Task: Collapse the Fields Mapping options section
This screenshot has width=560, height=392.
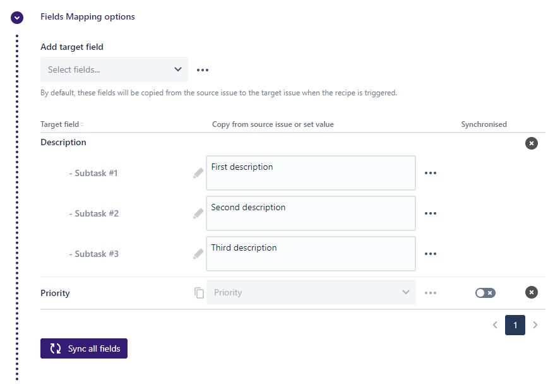Action: (17, 18)
